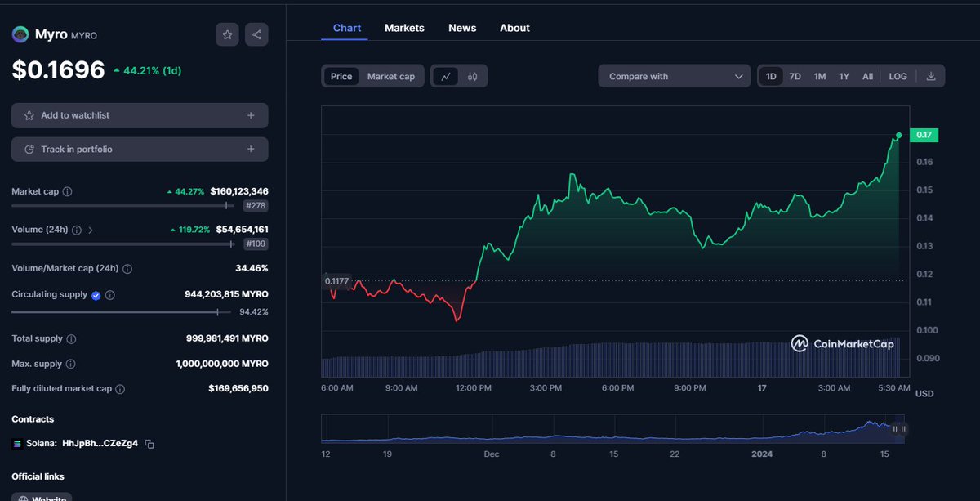Click volume rank #109 badge
Screen dimensions: 980x501
pyautogui.click(x=256, y=244)
